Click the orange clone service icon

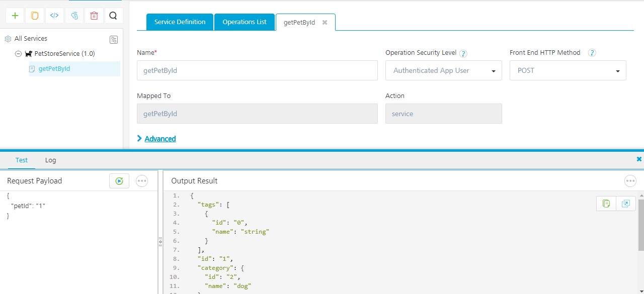[x=35, y=16]
